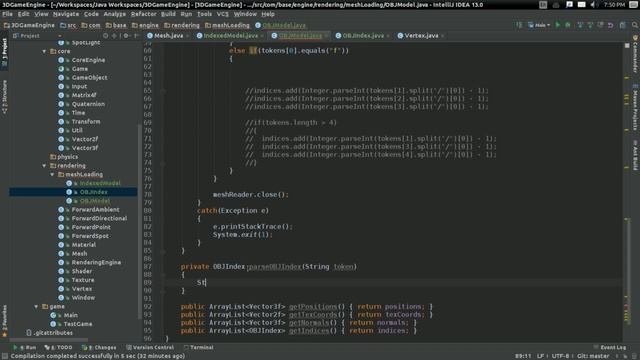Open Commander side panel
Screen dimensions: 640x360
tap(636, 54)
